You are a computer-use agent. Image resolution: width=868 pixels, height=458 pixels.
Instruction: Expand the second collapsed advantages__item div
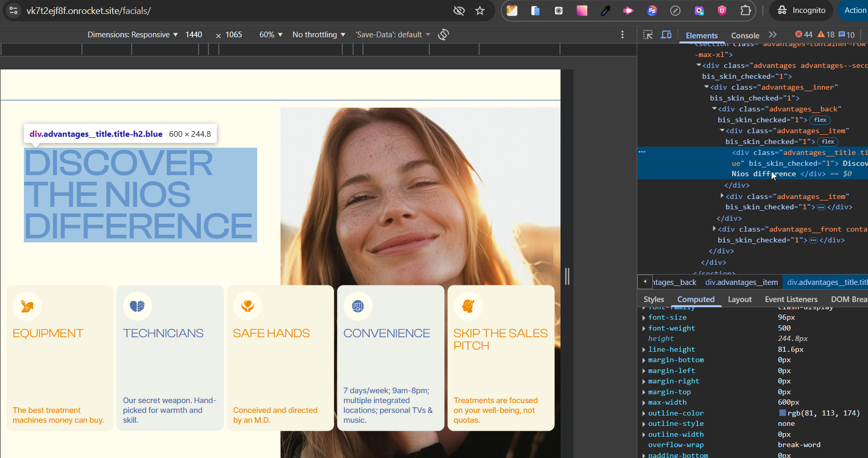(x=722, y=196)
